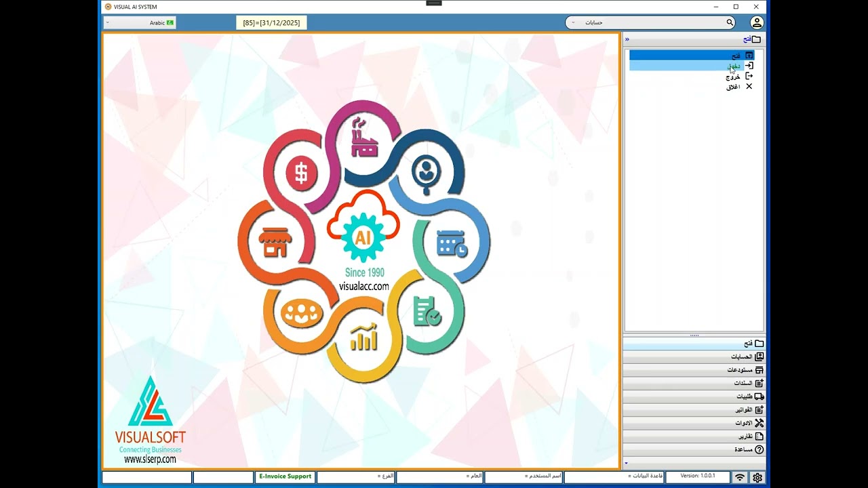Open السندات vouchers section icon

(x=759, y=383)
